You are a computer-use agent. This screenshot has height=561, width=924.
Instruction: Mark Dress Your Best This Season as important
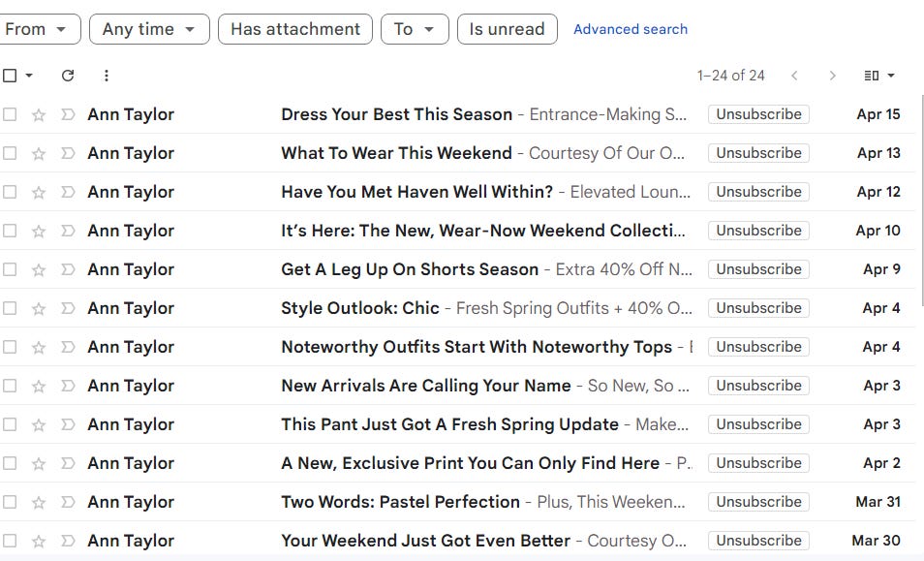68,114
